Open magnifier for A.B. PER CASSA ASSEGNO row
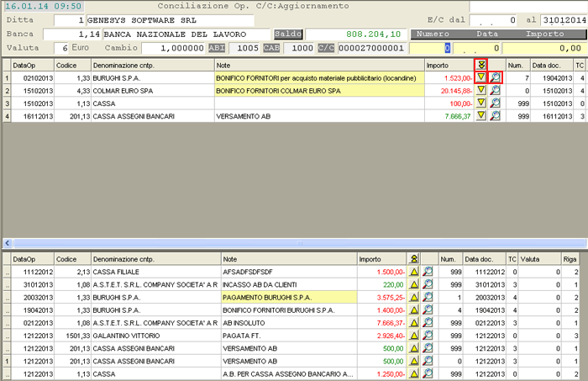Image resolution: width=588 pixels, height=381 pixels. [428, 374]
